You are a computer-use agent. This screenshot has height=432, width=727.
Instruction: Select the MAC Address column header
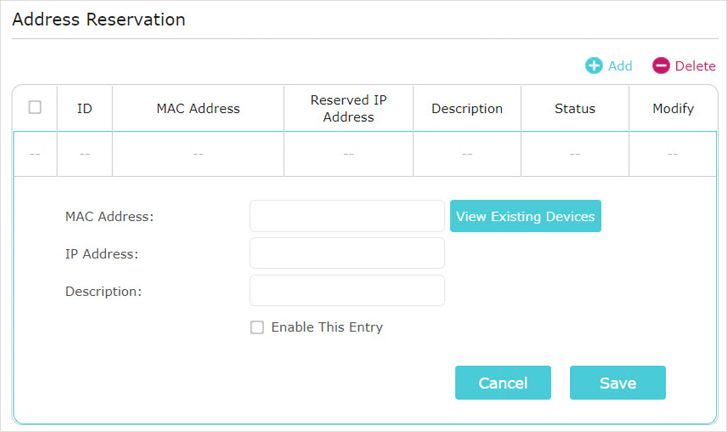coord(198,108)
